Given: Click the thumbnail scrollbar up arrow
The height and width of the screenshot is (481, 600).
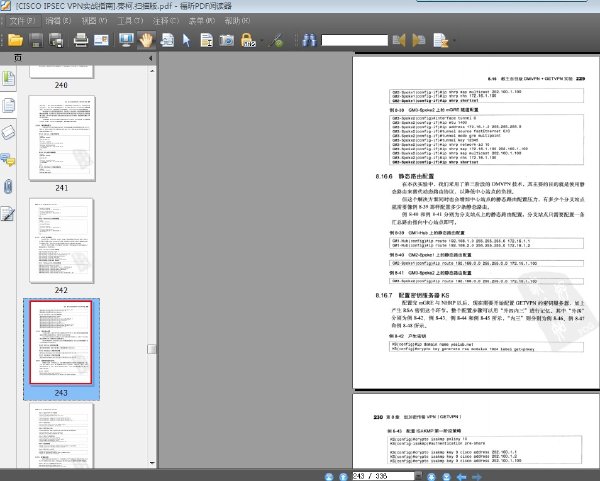Looking at the screenshot, I should pyautogui.click(x=152, y=71).
